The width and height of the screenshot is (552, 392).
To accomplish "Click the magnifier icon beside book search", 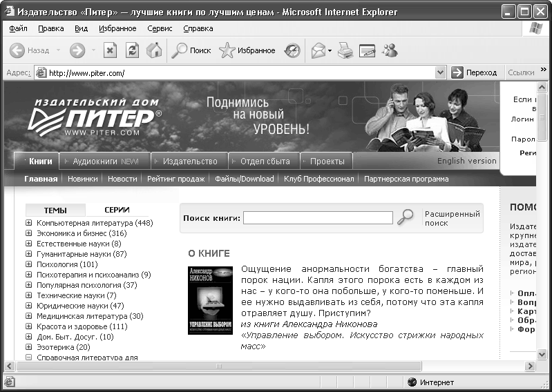I will pyautogui.click(x=408, y=217).
